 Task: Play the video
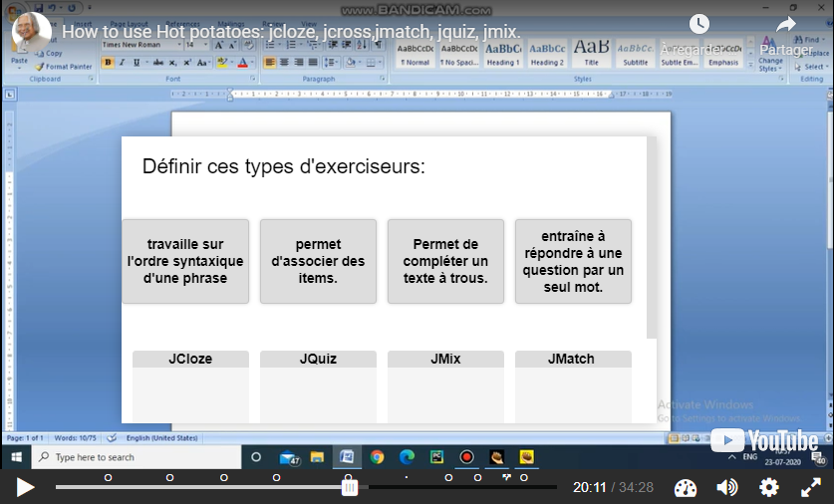[25, 487]
